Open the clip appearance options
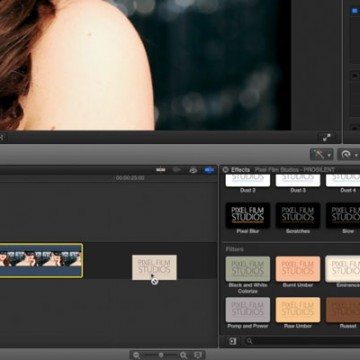Viewport: 360px width, 360px height. pyautogui.click(x=198, y=355)
